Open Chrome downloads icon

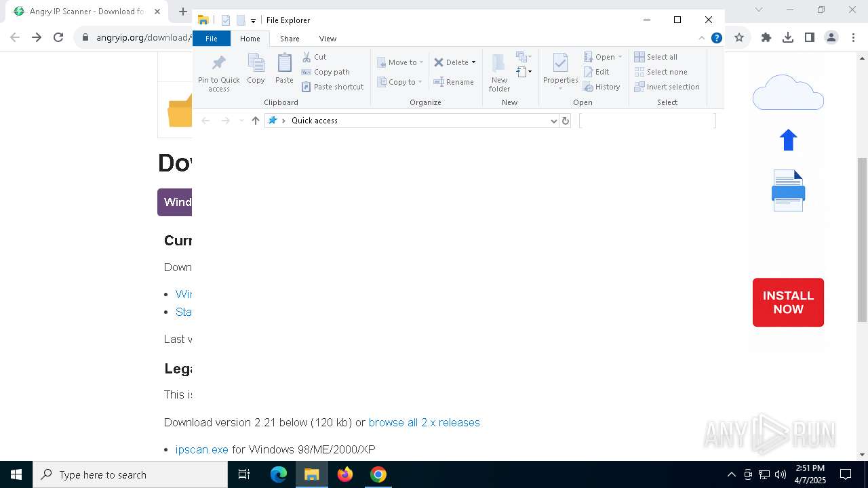[x=788, y=37]
